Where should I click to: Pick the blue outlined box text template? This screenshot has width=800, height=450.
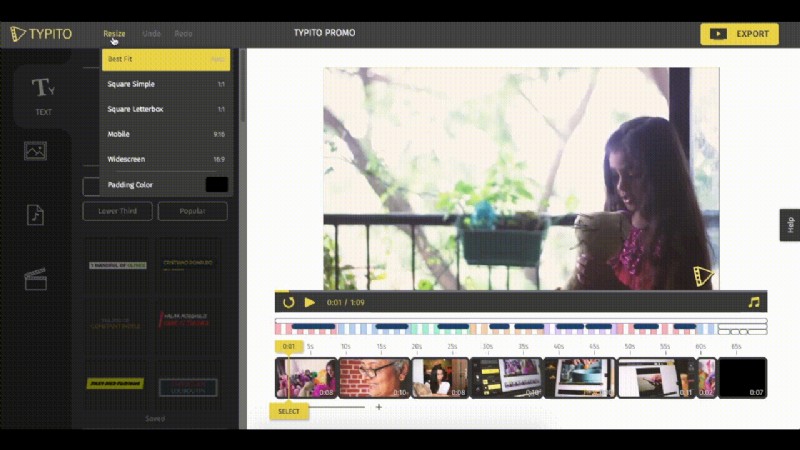click(x=188, y=387)
